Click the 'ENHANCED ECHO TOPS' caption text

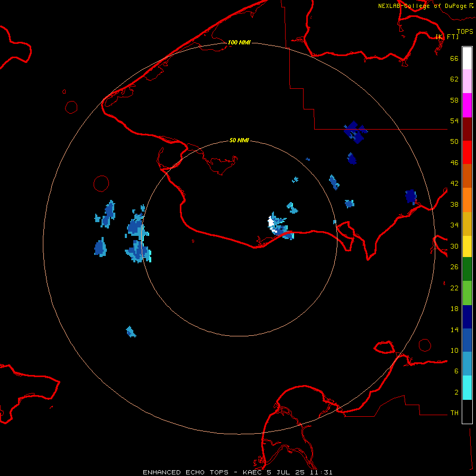click(x=186, y=472)
